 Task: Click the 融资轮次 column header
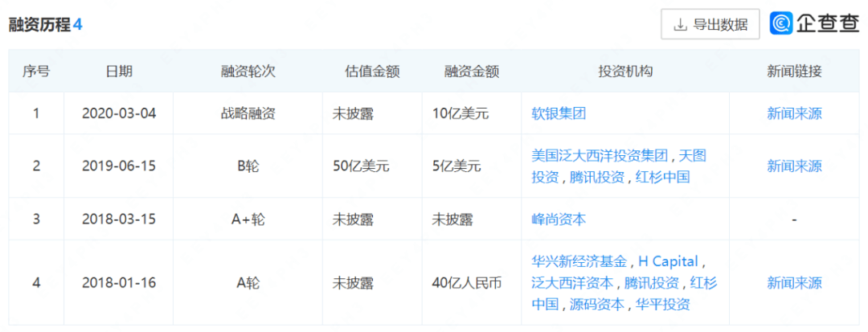[248, 72]
